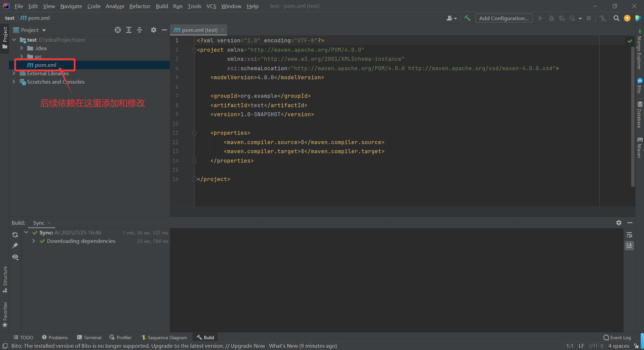This screenshot has width=644, height=350.
Task: Collapse the Sync build node
Action: (x=26, y=232)
